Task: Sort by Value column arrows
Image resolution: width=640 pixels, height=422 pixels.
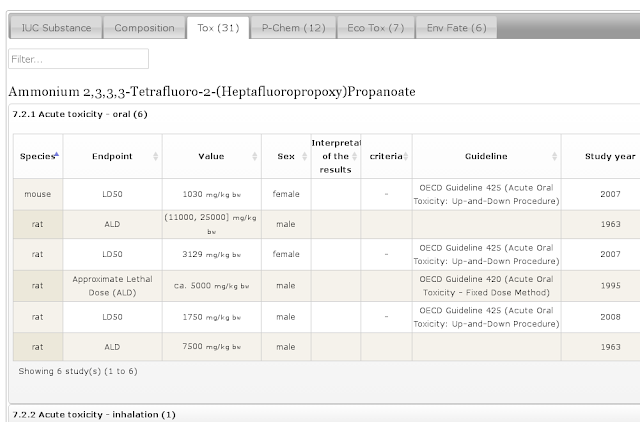Action: [x=255, y=156]
